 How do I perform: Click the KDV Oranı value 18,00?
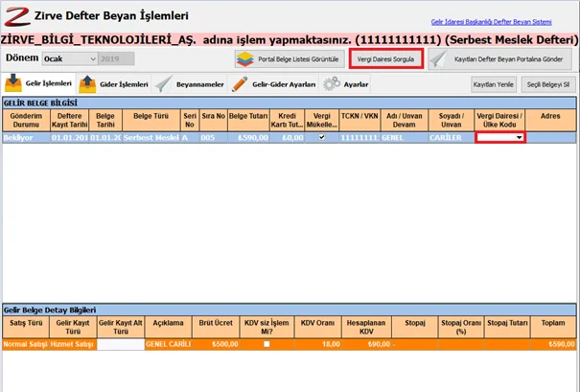317,344
